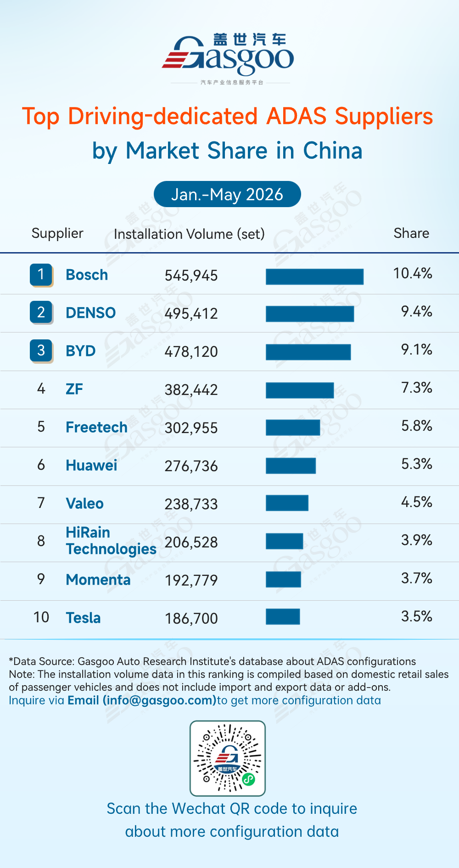The height and width of the screenshot is (868, 459).
Task: Select the HiRain Technologies supplier name
Action: coord(111,541)
